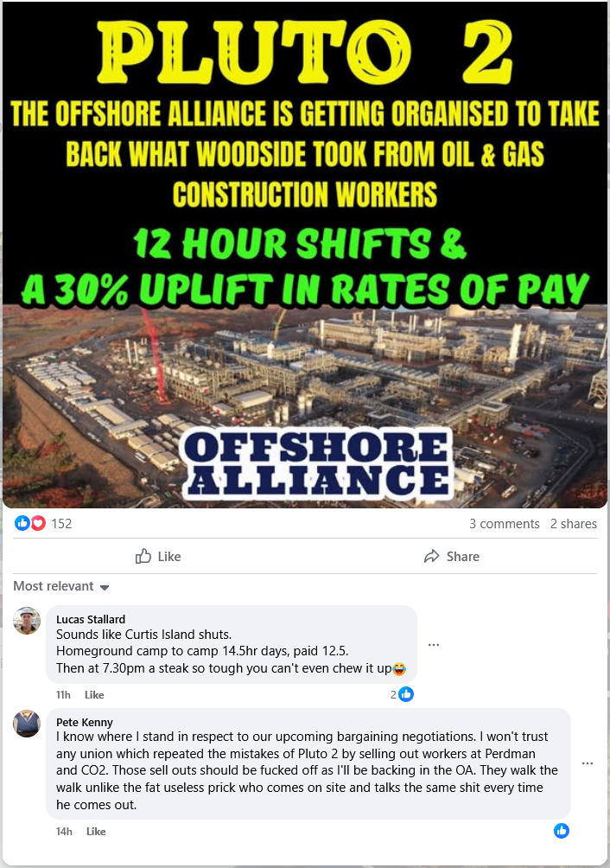Open options ellipsis on Lucas Stallard's comment
This screenshot has height=868, width=610.
tap(434, 644)
